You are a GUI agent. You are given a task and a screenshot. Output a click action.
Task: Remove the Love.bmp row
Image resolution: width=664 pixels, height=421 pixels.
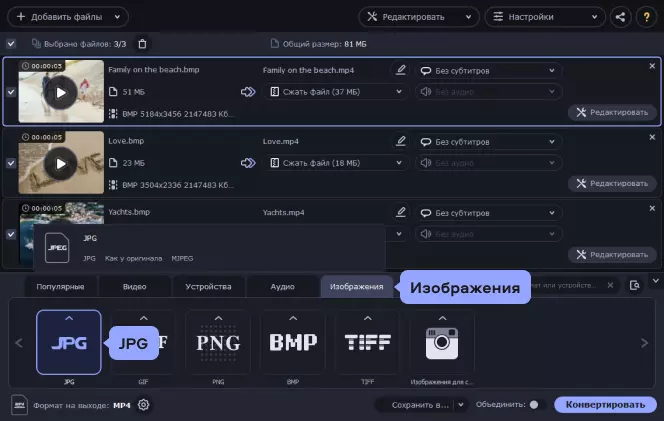(x=652, y=137)
